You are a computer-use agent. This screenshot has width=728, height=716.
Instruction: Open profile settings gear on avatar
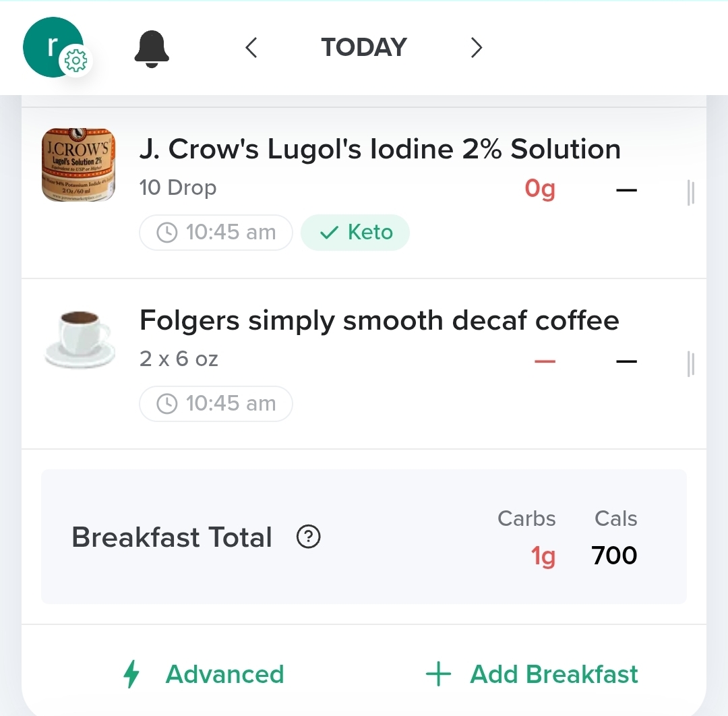[75, 61]
